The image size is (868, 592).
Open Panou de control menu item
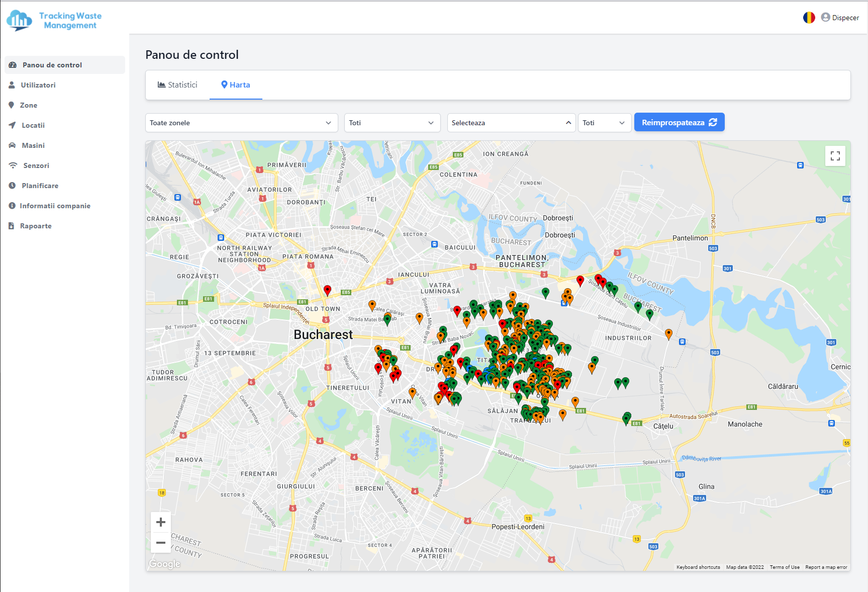click(x=65, y=65)
